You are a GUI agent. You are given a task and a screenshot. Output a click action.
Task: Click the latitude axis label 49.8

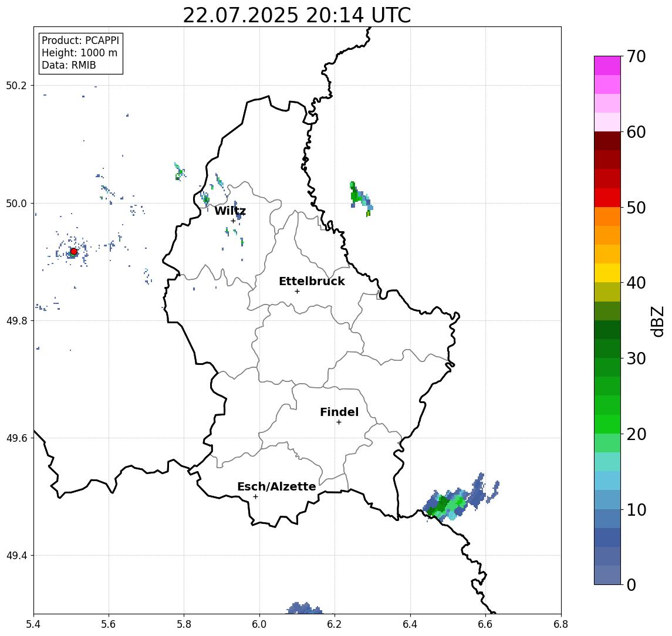(16, 320)
